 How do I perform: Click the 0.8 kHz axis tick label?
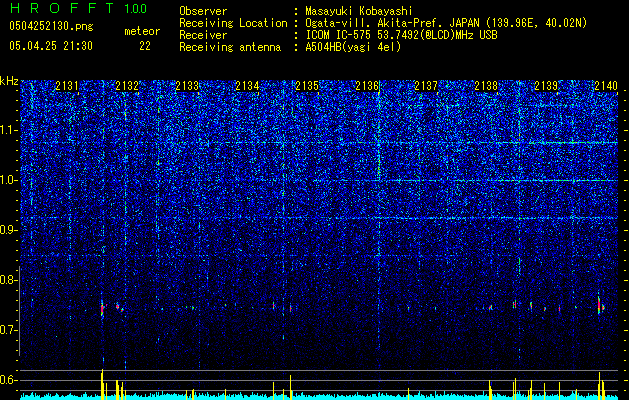tap(9, 280)
